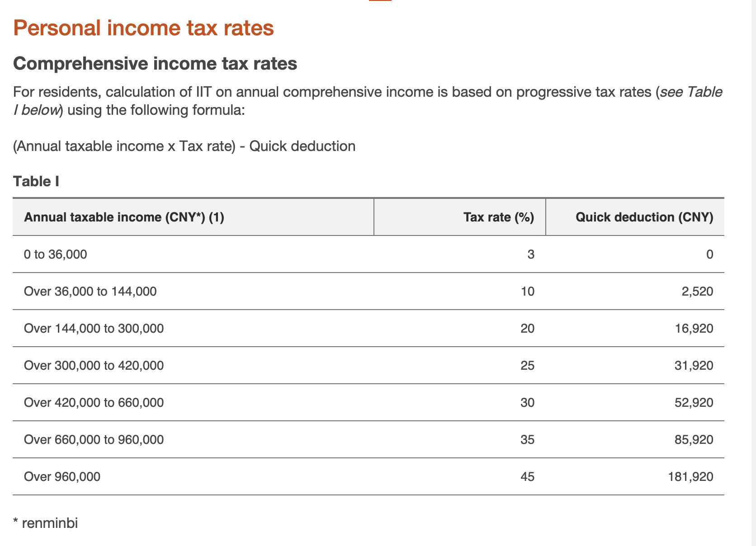Select the 'Over 660,000 to 960,000' row
Viewport: 756px width, 546px height.
point(369,440)
